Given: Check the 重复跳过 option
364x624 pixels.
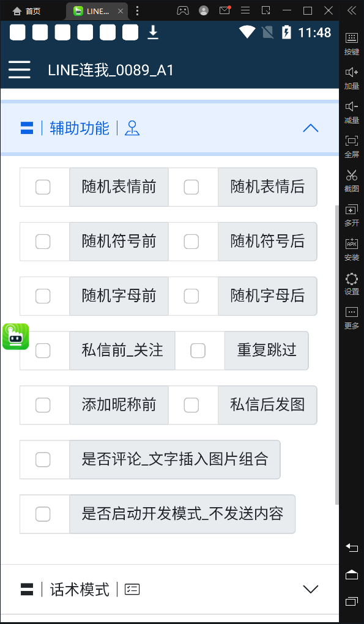Looking at the screenshot, I should point(198,351).
